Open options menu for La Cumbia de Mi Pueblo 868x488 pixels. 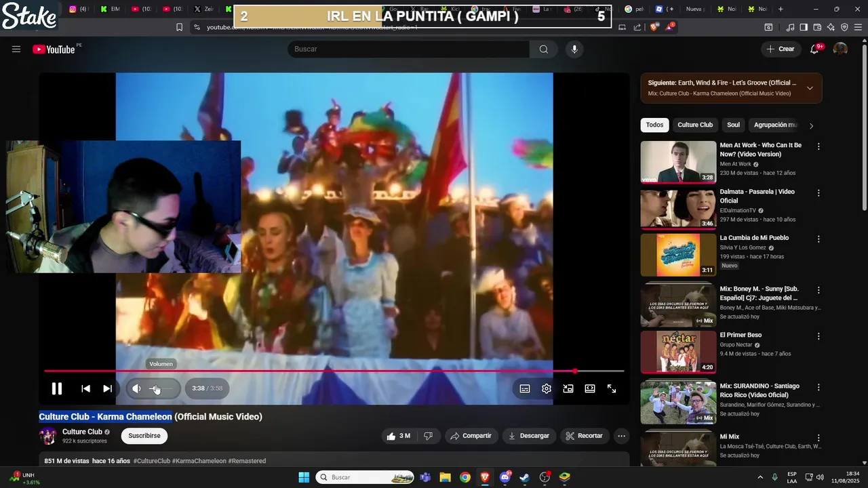818,239
